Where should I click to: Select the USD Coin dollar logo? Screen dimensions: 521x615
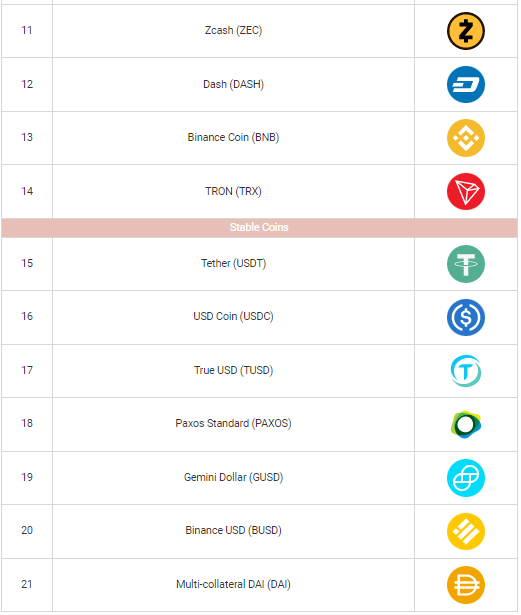tap(466, 317)
